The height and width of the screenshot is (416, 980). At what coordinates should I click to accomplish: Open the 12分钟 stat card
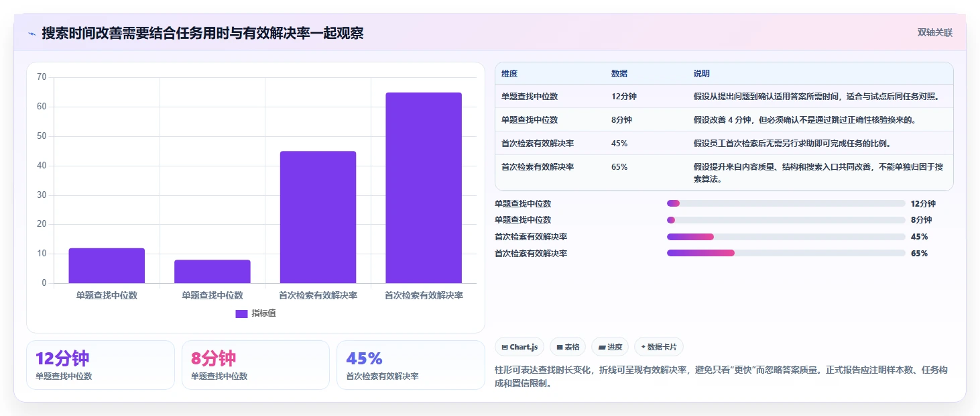[x=101, y=365]
